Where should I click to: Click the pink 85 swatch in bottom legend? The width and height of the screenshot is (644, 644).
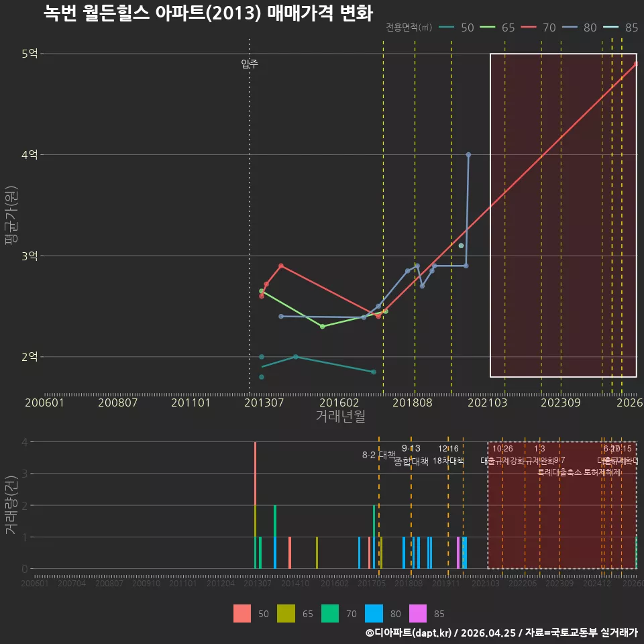click(418, 614)
